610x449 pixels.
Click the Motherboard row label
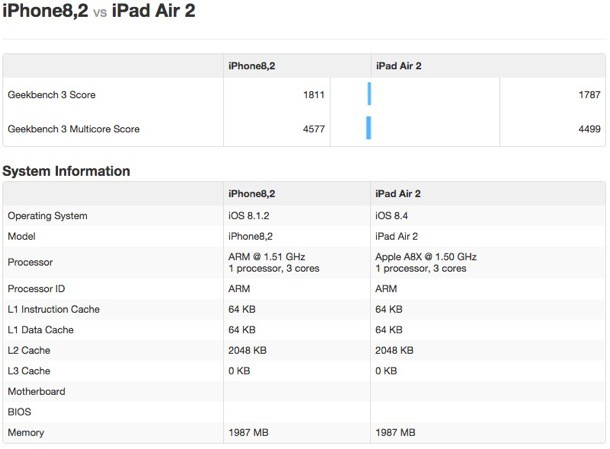tap(36, 391)
